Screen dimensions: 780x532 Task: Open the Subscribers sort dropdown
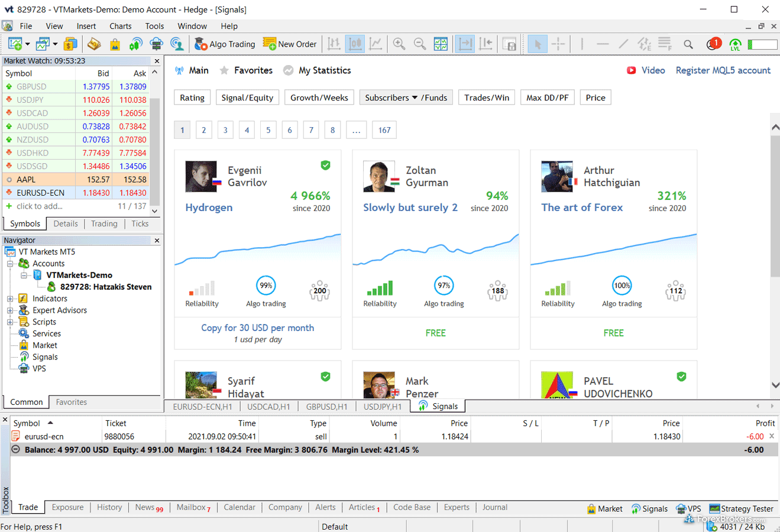tap(391, 98)
